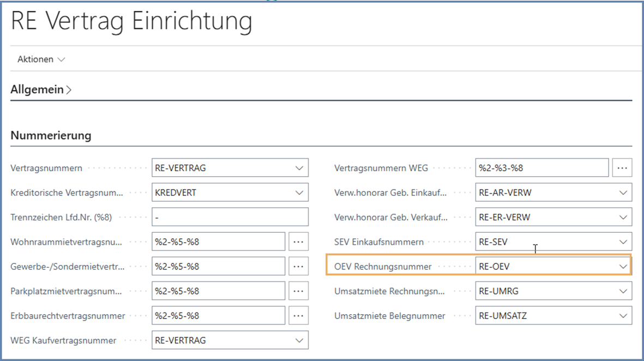
Task: Open assist edit for Gewerbe-/Sondermietvertrag field
Action: point(298,266)
